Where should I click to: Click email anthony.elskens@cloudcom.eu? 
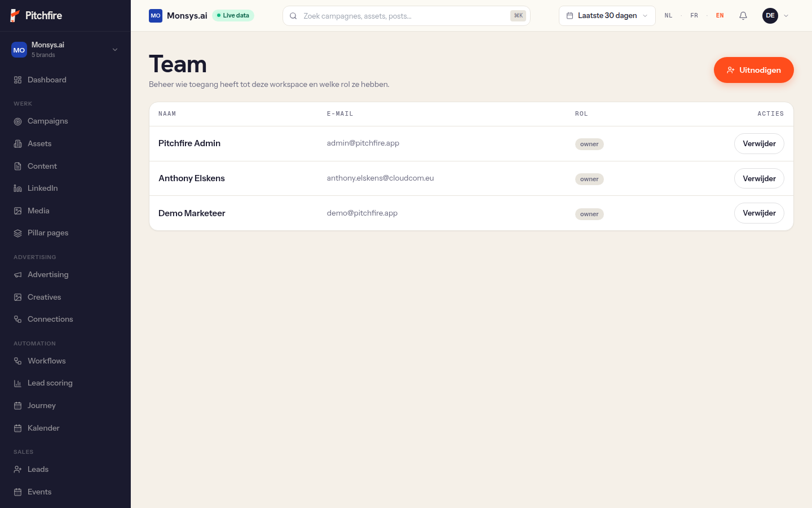381,178
